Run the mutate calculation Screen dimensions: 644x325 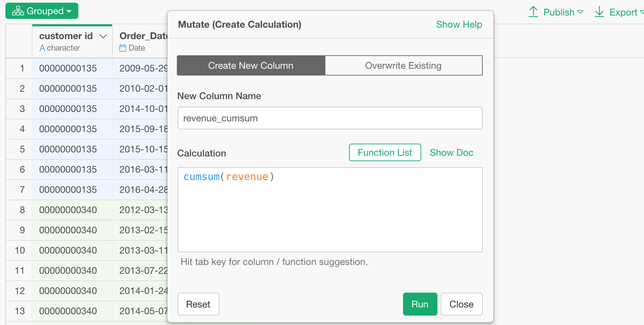pos(420,304)
